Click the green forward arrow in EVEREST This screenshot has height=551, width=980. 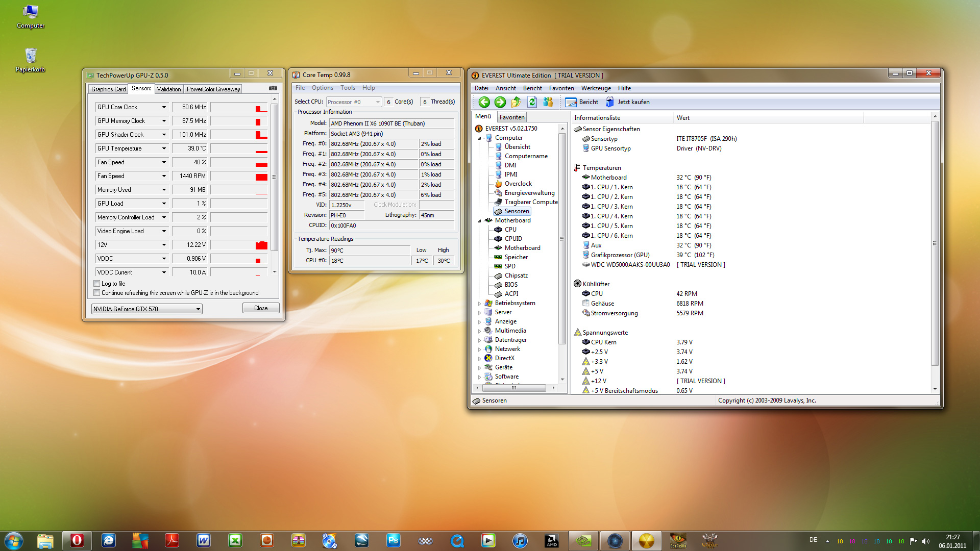(x=500, y=102)
